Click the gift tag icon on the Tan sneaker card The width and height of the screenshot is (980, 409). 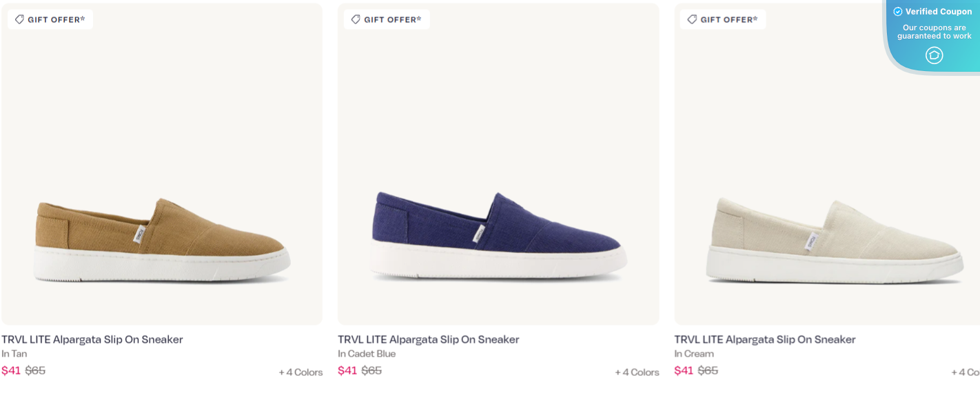pyautogui.click(x=19, y=19)
